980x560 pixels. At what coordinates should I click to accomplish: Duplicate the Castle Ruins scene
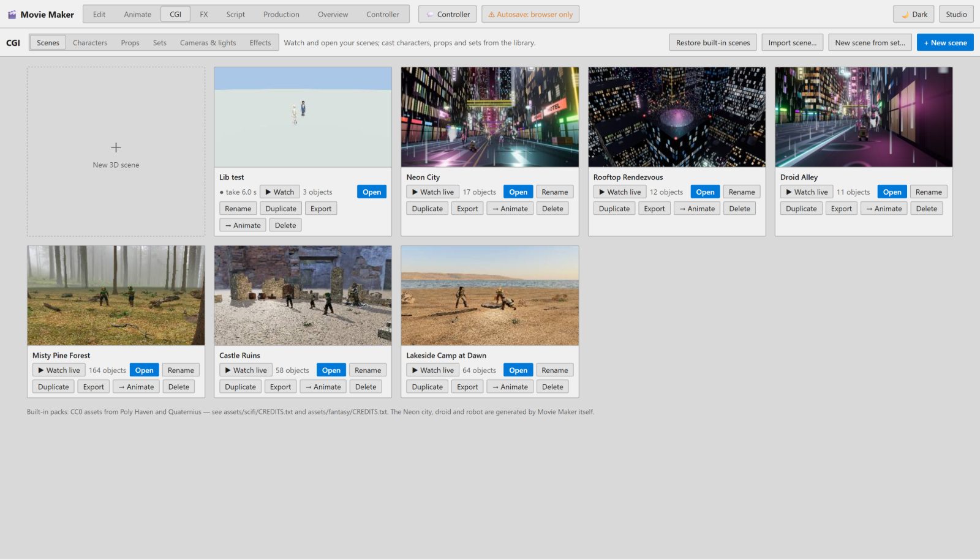[x=240, y=387]
